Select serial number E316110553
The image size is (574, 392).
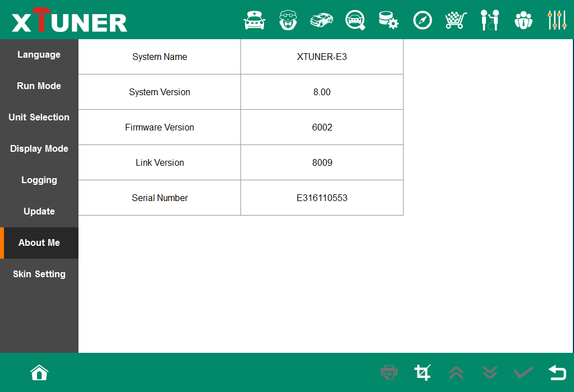click(322, 198)
